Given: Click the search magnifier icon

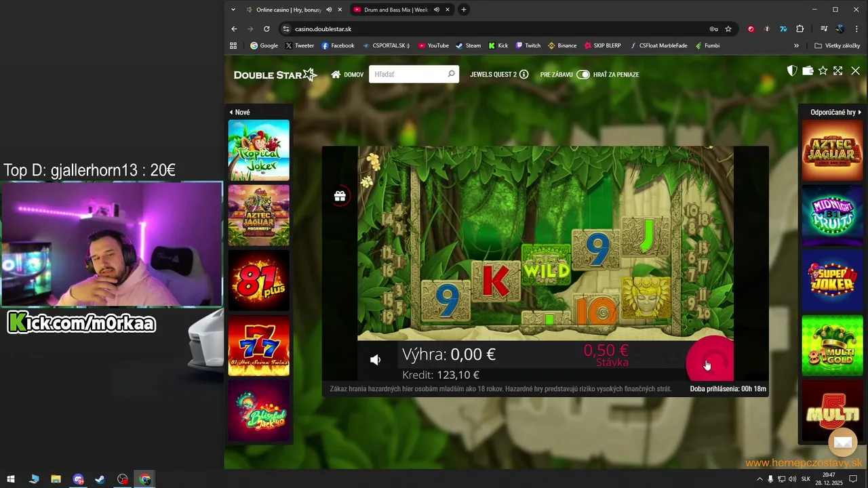Looking at the screenshot, I should click(451, 74).
